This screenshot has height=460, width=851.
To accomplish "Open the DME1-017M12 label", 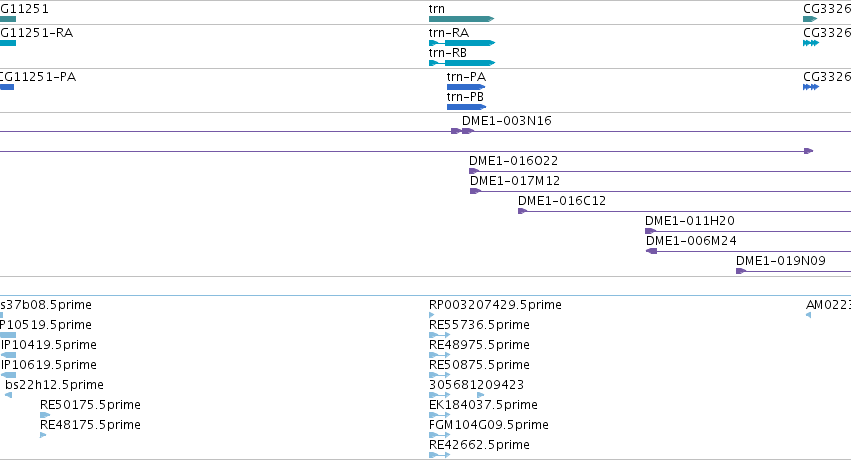I will 515,181.
